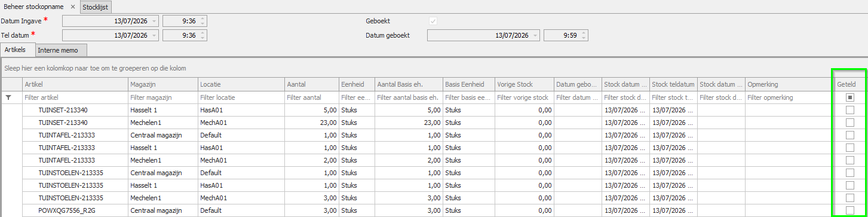Toggle the Geteld filter checkbox in filter row
The width and height of the screenshot is (868, 217).
click(x=849, y=97)
